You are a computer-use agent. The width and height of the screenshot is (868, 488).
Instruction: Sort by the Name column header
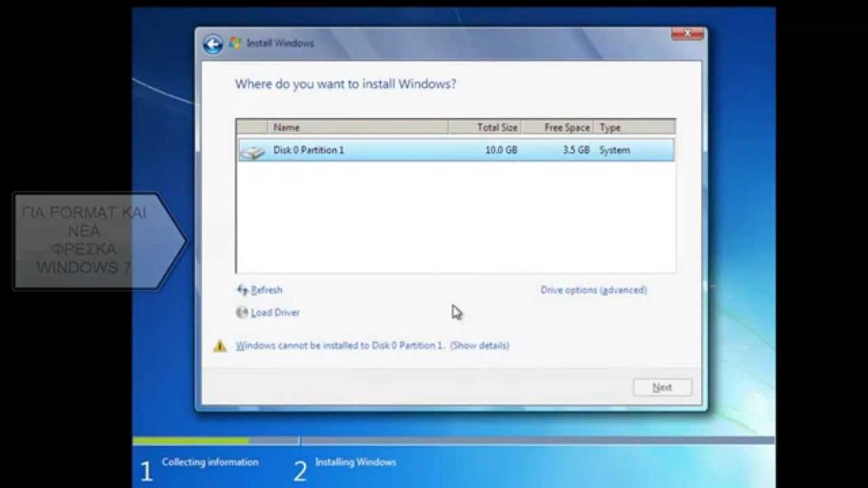358,127
